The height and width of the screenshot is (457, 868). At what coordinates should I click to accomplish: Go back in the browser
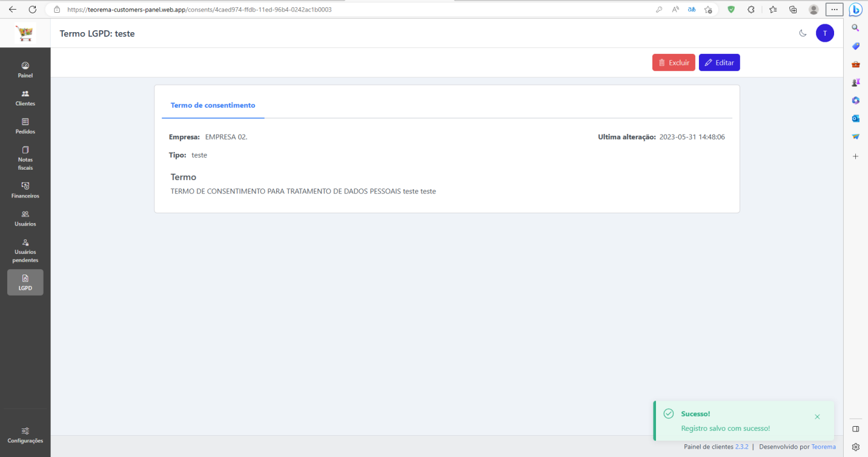(13, 9)
